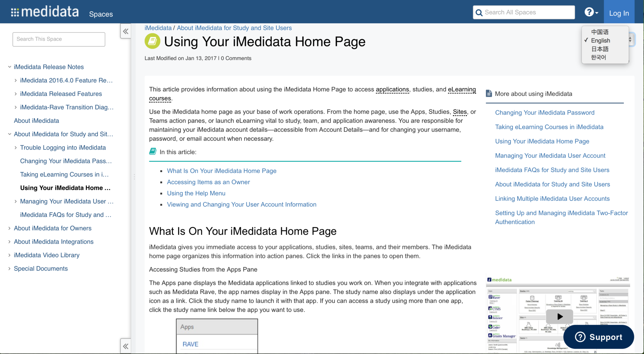Click the Help question mark icon
Viewport: 644px width, 354px height.
(x=589, y=12)
